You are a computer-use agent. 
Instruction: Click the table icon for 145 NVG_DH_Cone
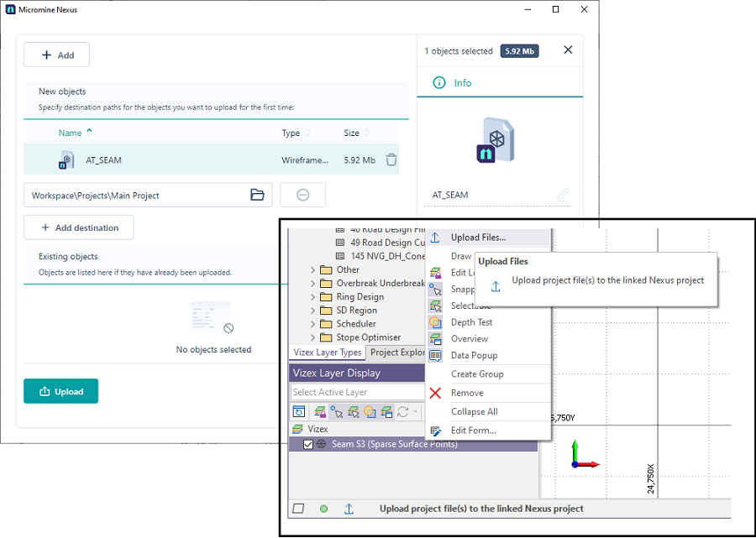click(340, 256)
